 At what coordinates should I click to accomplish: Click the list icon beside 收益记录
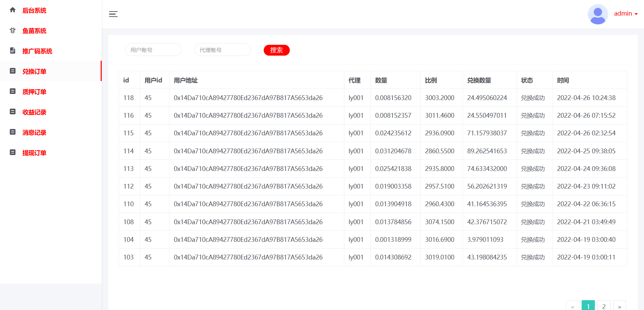click(13, 112)
